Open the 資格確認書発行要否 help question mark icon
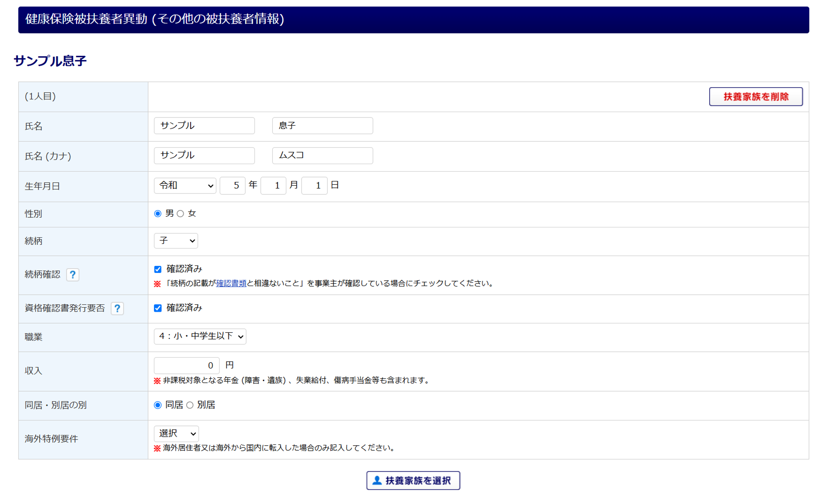 (x=118, y=308)
